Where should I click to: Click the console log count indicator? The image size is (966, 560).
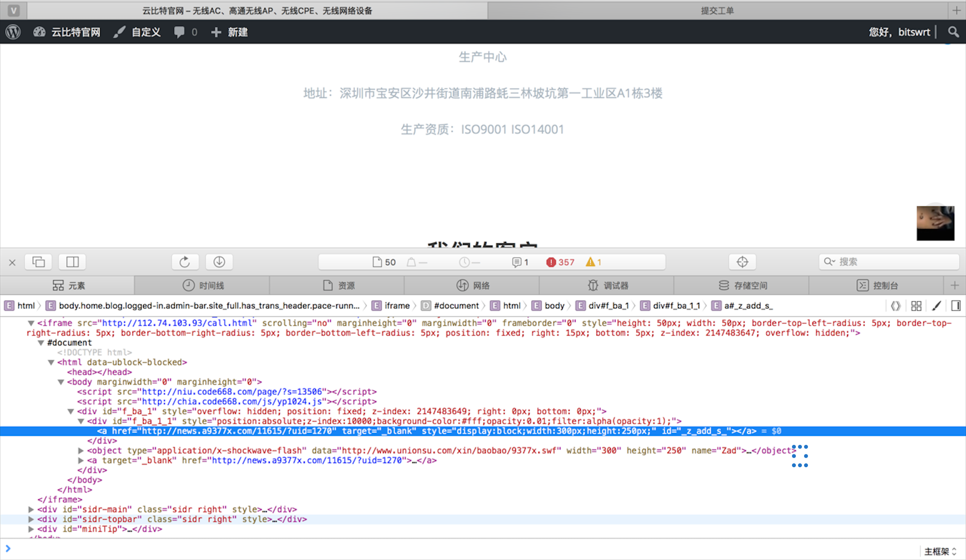[x=520, y=262]
